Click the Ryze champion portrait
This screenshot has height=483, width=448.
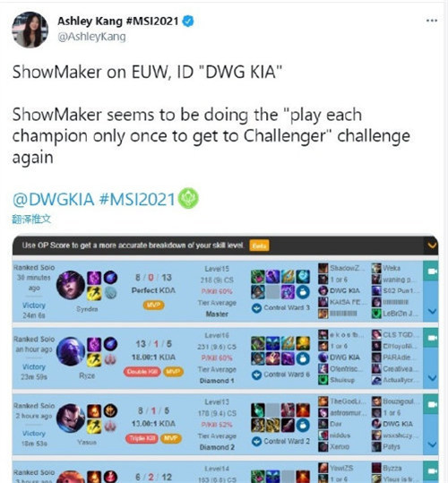tap(71, 351)
